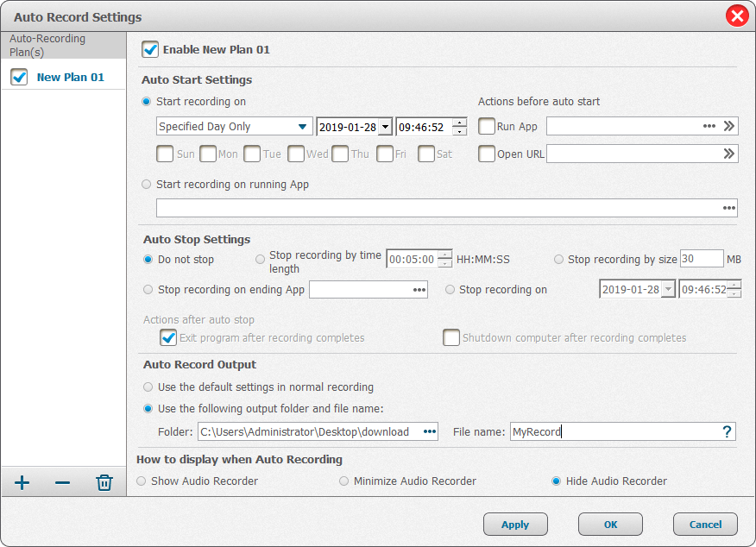The height and width of the screenshot is (547, 756).
Task: Increase stop time with up arrow
Action: [x=734, y=285]
